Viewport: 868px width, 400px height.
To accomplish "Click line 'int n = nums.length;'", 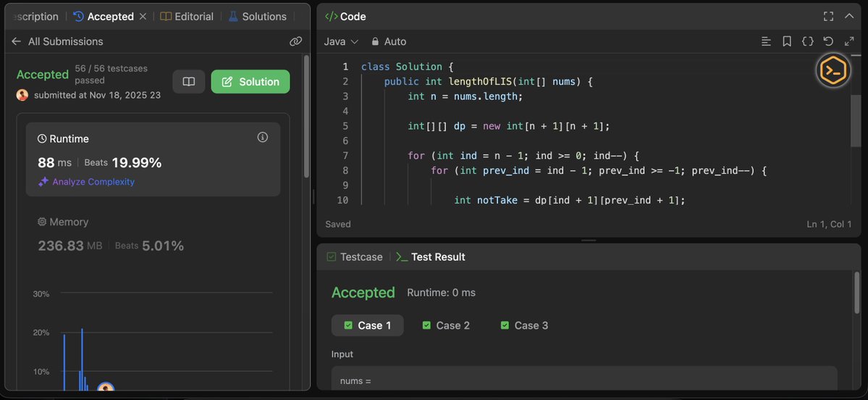I will [465, 96].
